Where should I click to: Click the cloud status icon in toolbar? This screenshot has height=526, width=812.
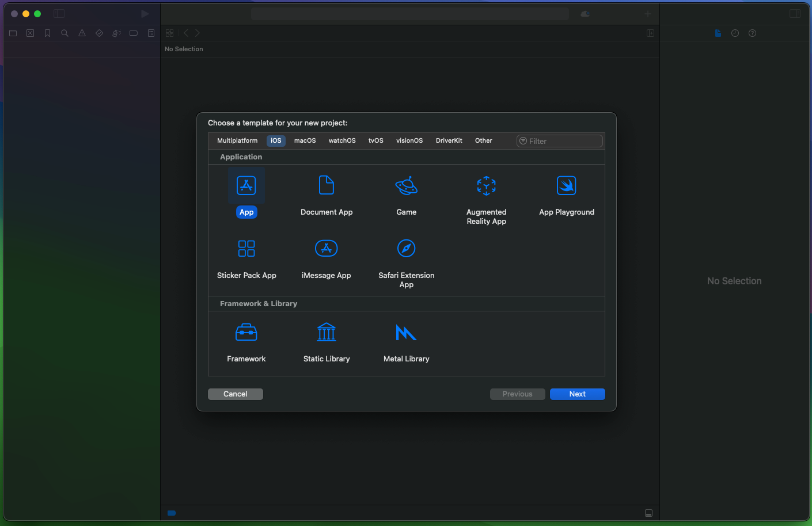(585, 14)
